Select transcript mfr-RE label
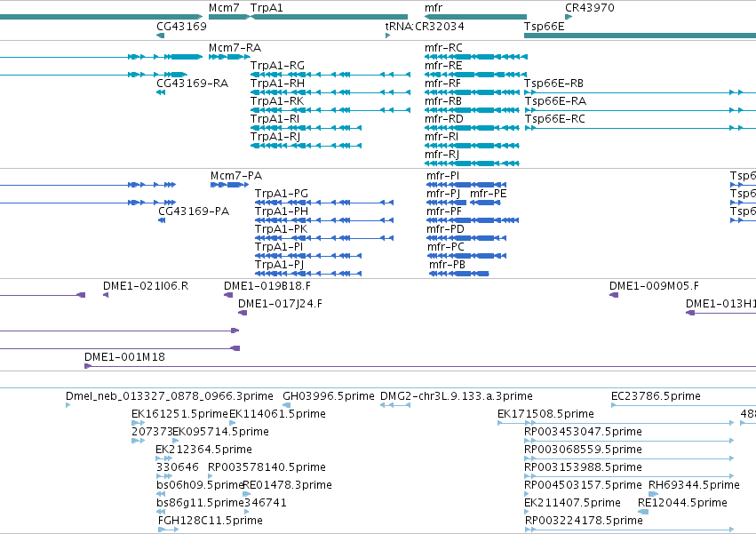This screenshot has width=756, height=534. tap(443, 65)
